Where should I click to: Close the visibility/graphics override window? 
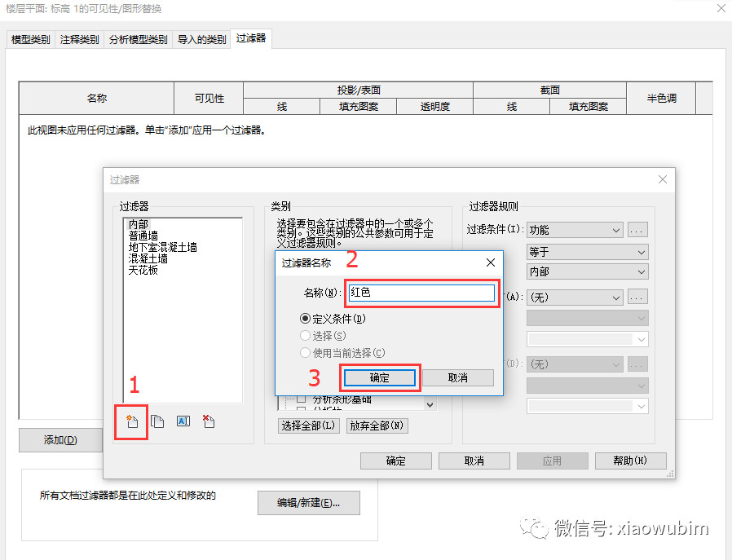(721, 8)
